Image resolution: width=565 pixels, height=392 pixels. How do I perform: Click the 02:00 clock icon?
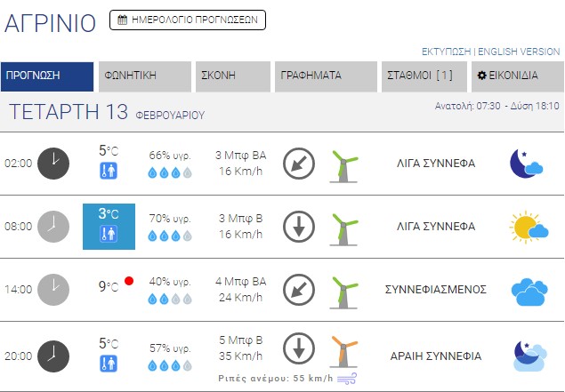[x=53, y=164]
